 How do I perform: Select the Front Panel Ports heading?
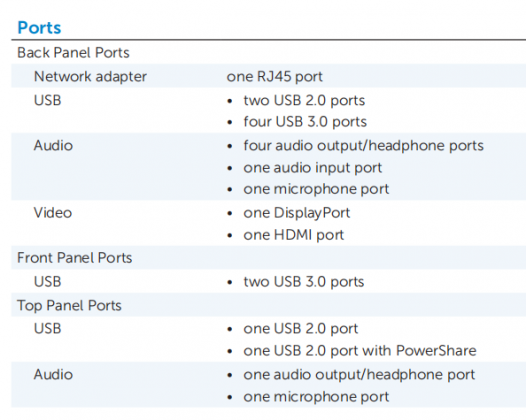pyautogui.click(x=74, y=258)
